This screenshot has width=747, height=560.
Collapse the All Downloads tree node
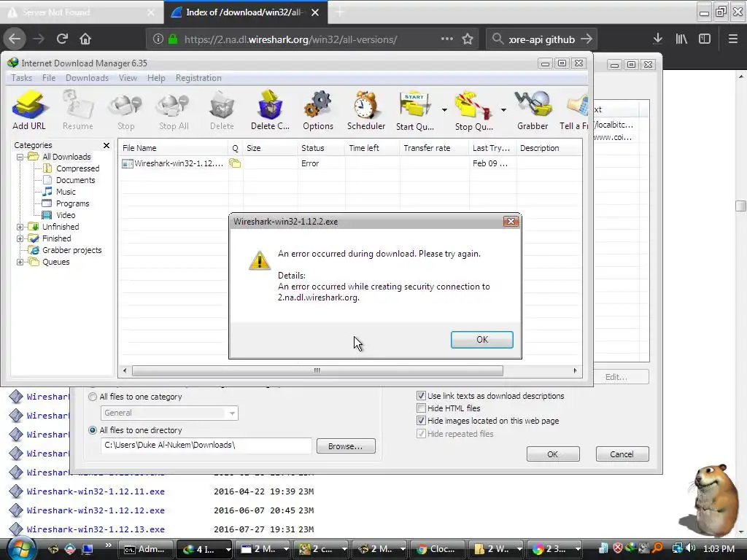click(20, 157)
